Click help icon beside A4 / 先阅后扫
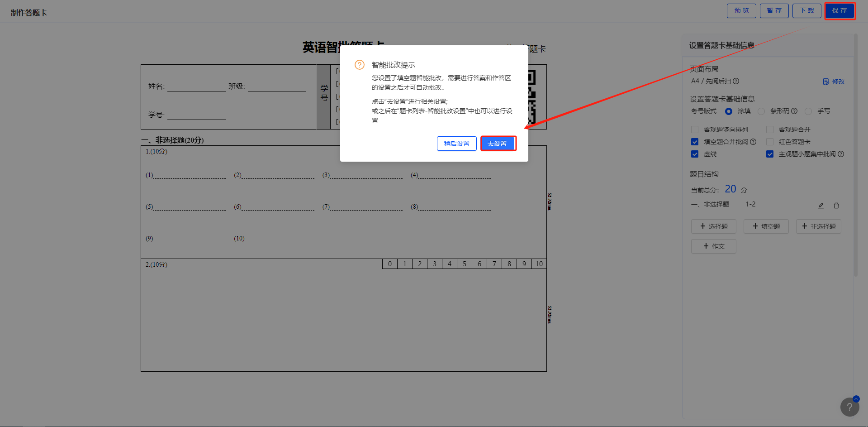This screenshot has width=868, height=427. [x=736, y=81]
